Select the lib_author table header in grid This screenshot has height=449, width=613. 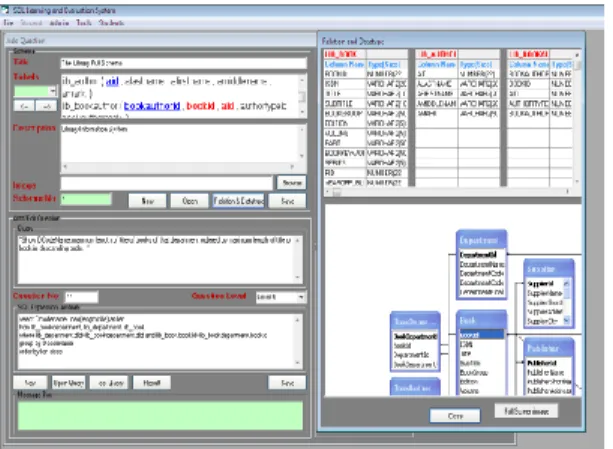(437, 54)
